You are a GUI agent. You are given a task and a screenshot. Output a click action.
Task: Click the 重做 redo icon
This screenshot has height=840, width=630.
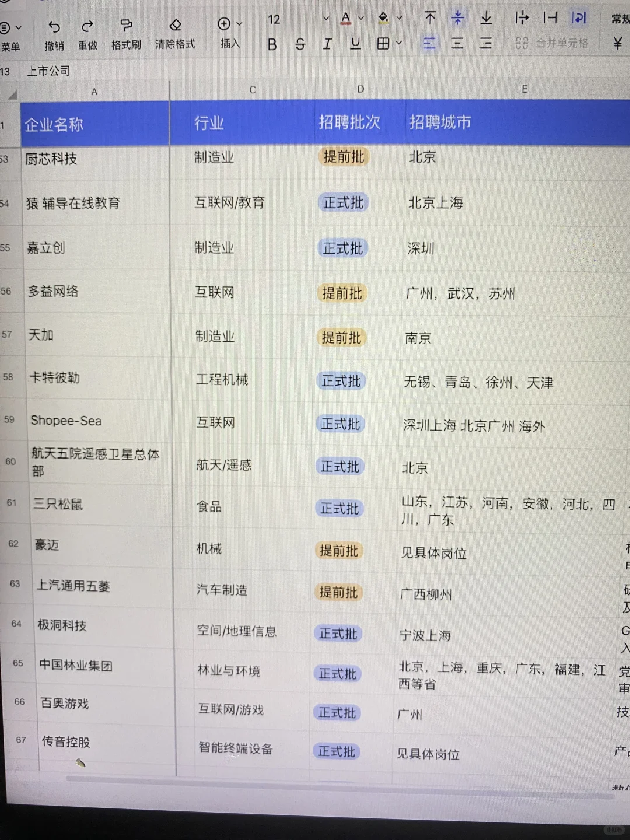(x=87, y=26)
